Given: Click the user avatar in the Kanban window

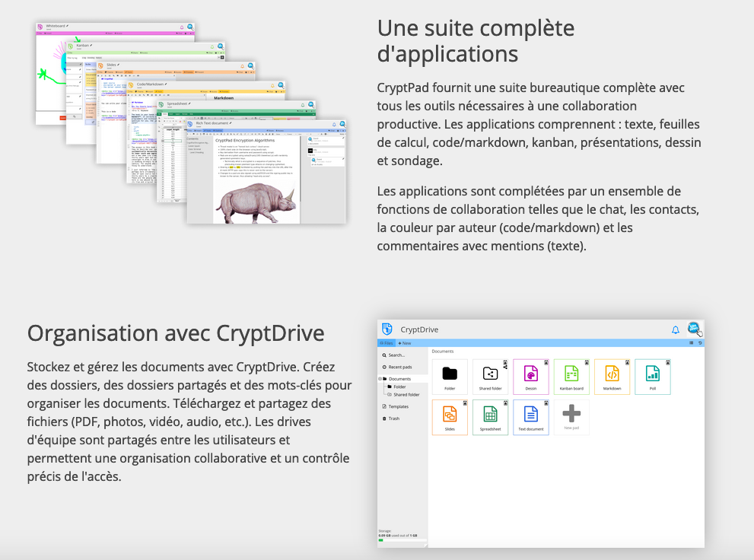Looking at the screenshot, I should (x=220, y=46).
